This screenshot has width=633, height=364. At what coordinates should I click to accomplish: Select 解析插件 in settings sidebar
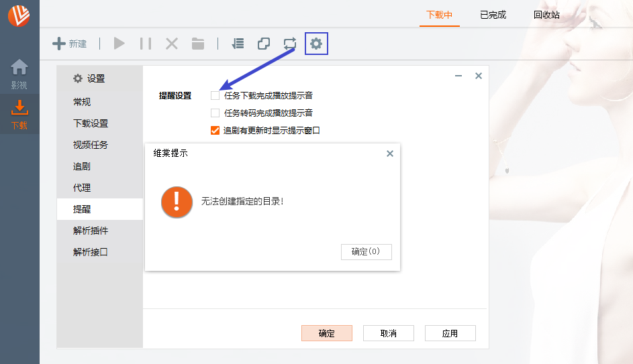(x=91, y=231)
